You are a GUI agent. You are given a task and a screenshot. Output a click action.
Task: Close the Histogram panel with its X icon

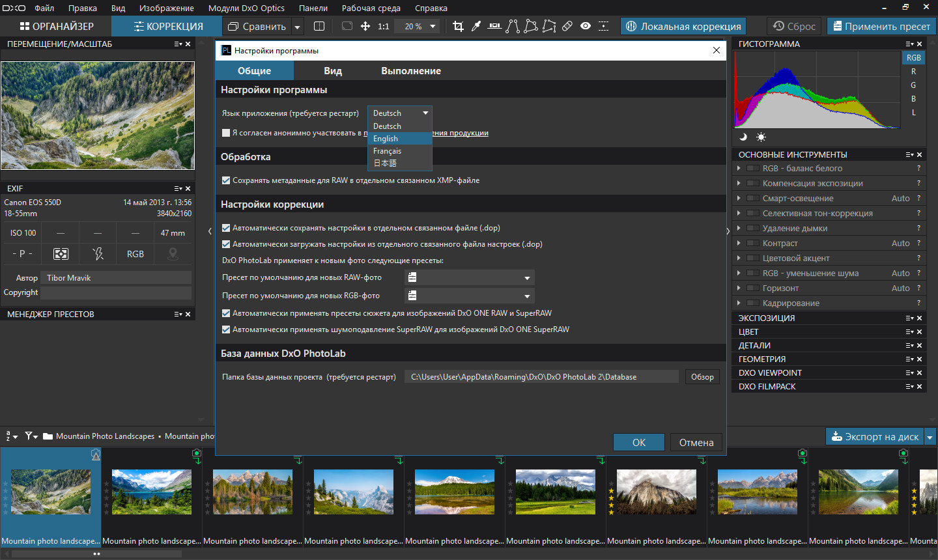tap(920, 44)
